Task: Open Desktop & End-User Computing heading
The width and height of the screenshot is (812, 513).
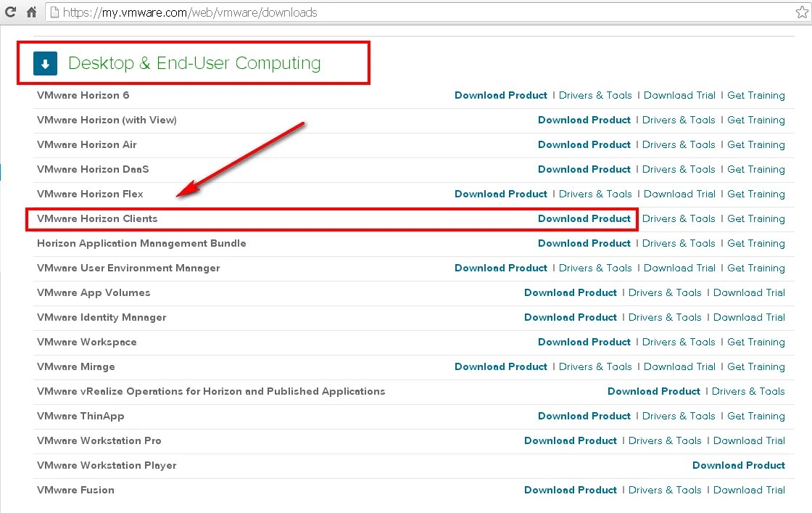Action: click(194, 63)
